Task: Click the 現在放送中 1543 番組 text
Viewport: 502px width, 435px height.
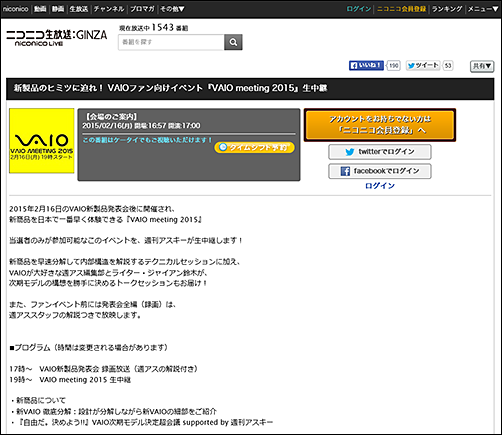Action: (153, 28)
